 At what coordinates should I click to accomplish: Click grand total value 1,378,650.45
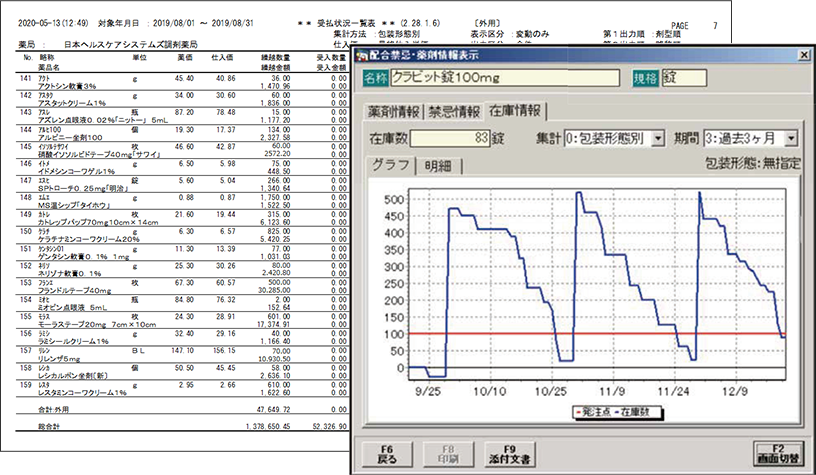(269, 427)
